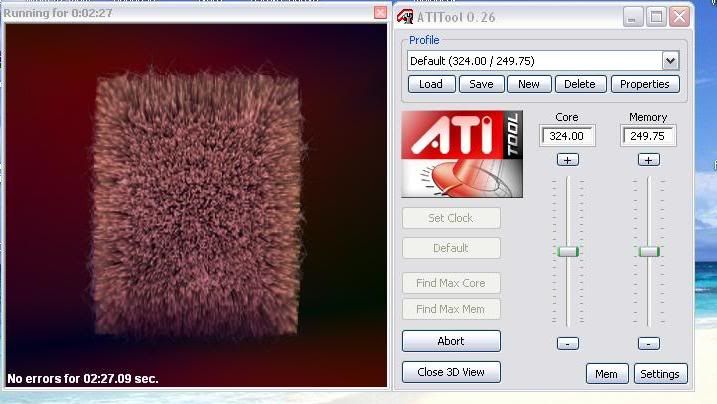
Task: Decrease Memory clock with minus button
Action: [x=648, y=343]
